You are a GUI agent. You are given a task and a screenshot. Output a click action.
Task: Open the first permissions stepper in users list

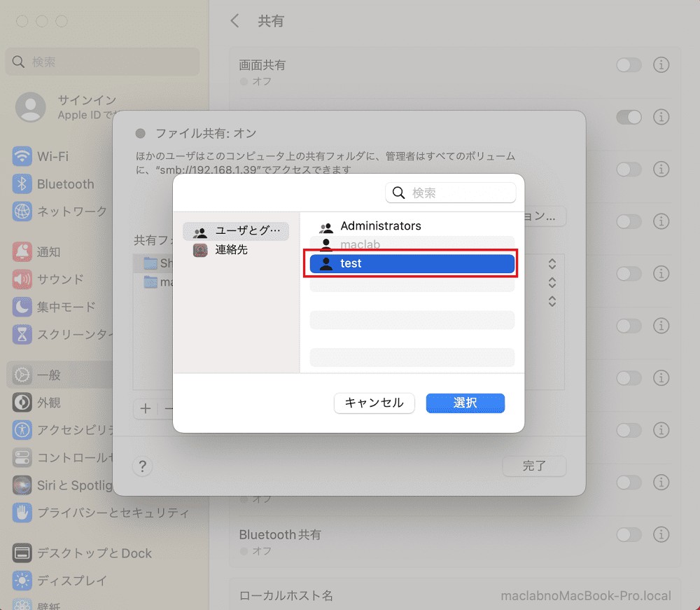point(552,264)
